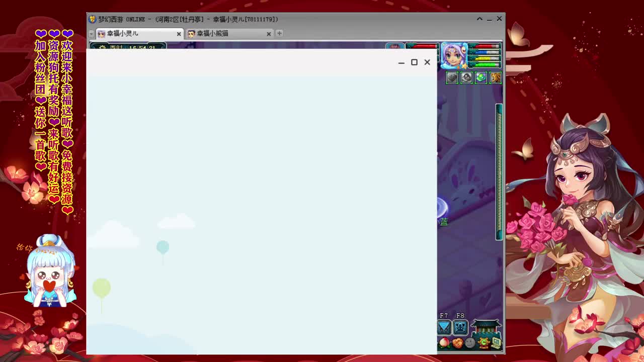This screenshot has height=362, width=644.
Task: Minimize the blank white popup window
Action: pyautogui.click(x=401, y=62)
